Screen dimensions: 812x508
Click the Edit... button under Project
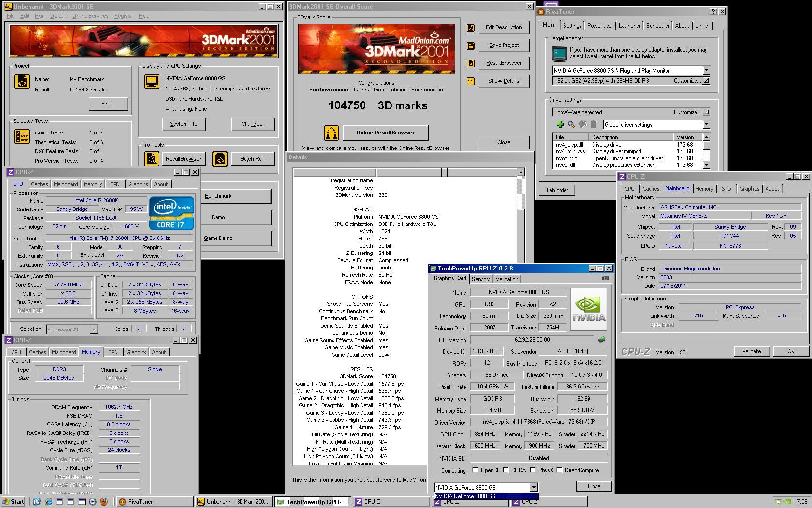(108, 104)
